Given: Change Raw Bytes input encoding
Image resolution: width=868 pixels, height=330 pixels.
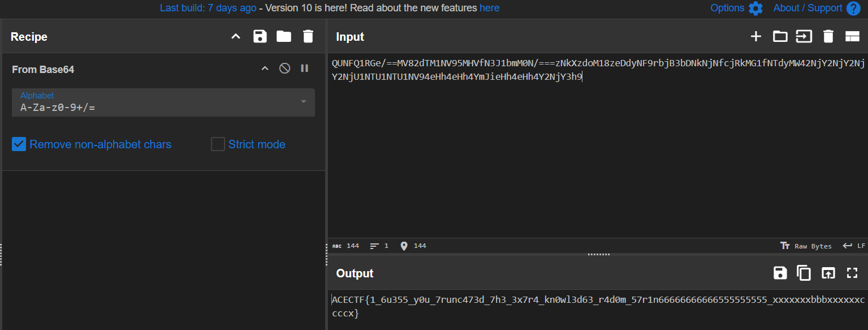Looking at the screenshot, I should coord(806,246).
